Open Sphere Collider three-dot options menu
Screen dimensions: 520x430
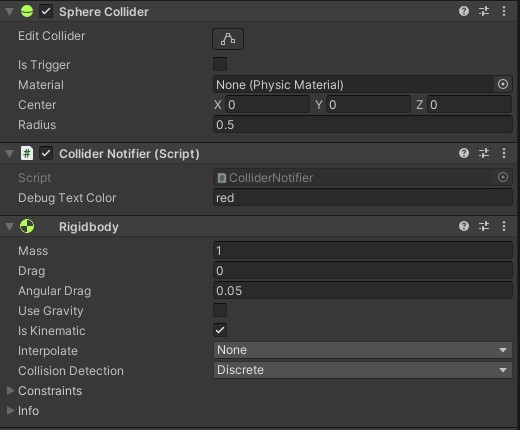point(504,11)
